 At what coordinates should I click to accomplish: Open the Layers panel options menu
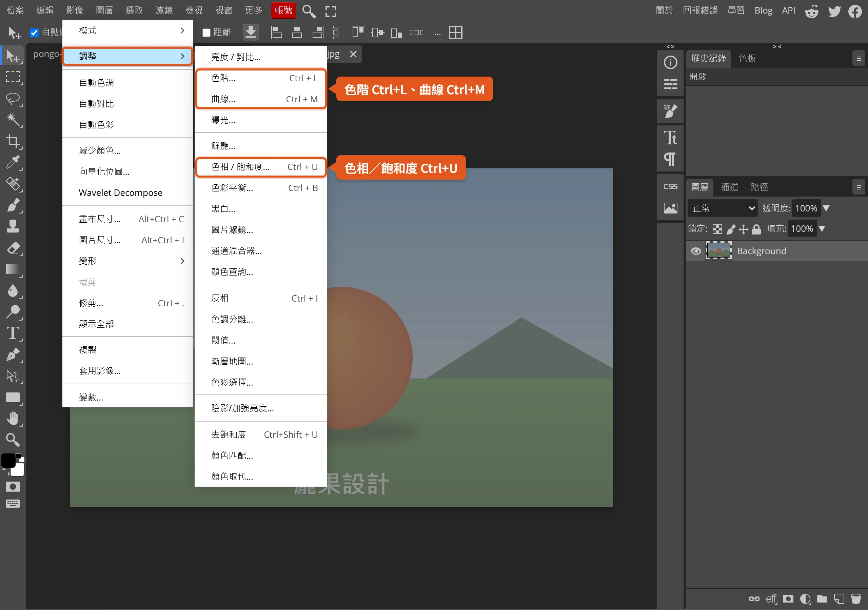pyautogui.click(x=859, y=187)
